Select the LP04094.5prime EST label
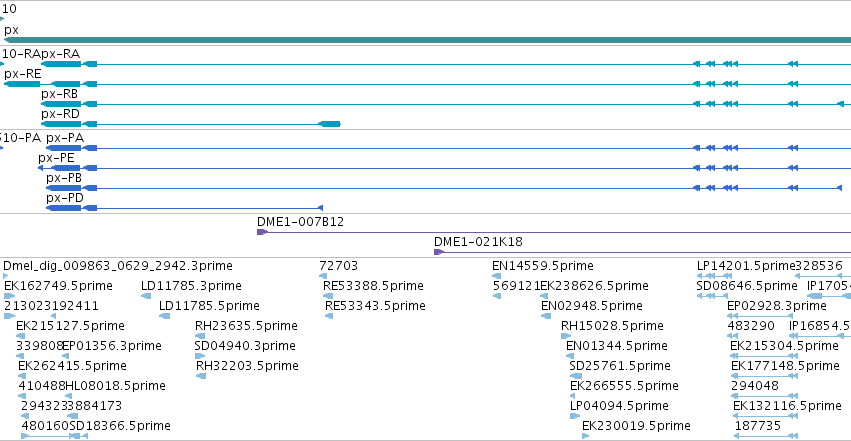The image size is (851, 441). click(619, 406)
